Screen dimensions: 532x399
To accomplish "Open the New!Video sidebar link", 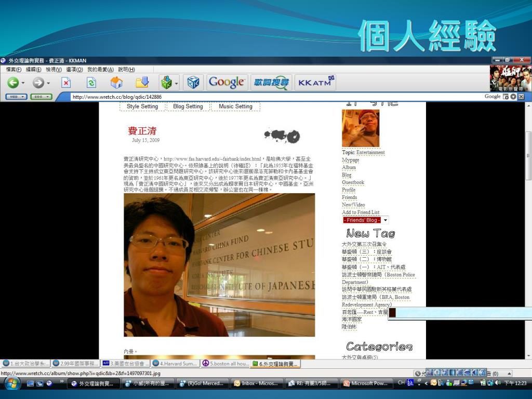I will [353, 205].
